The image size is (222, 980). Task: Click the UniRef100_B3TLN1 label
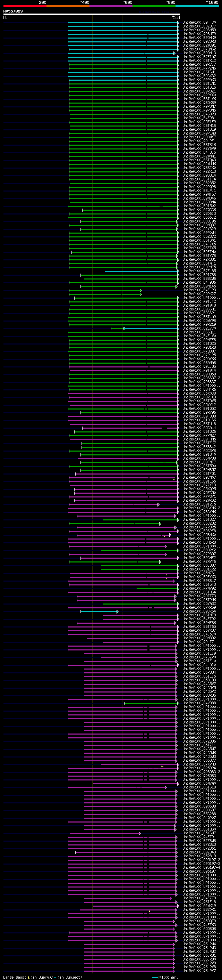[199, 84]
